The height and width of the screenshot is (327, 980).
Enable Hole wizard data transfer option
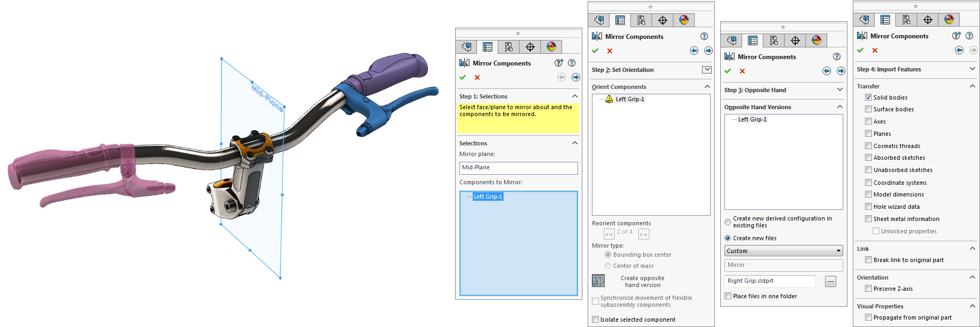tap(868, 207)
